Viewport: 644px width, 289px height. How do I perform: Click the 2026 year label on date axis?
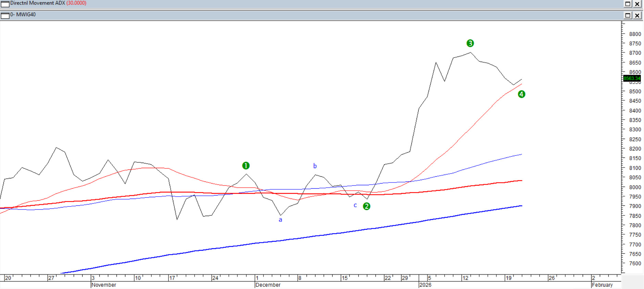point(425,285)
